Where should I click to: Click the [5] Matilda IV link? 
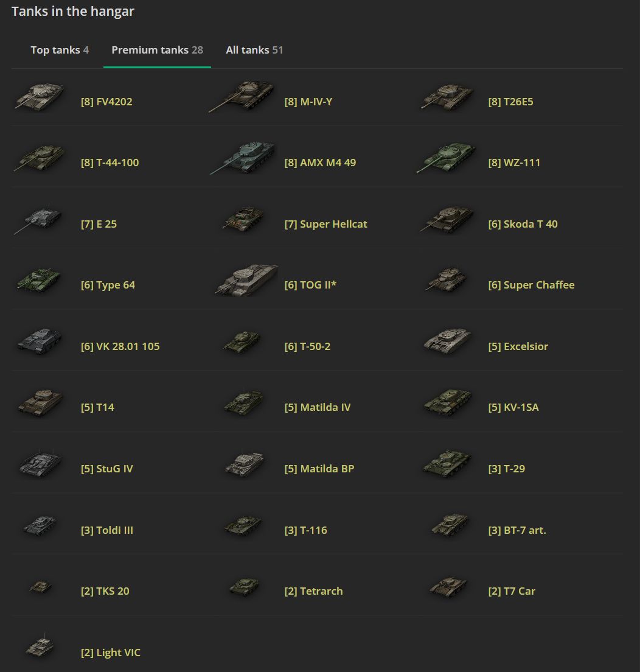pyautogui.click(x=317, y=407)
